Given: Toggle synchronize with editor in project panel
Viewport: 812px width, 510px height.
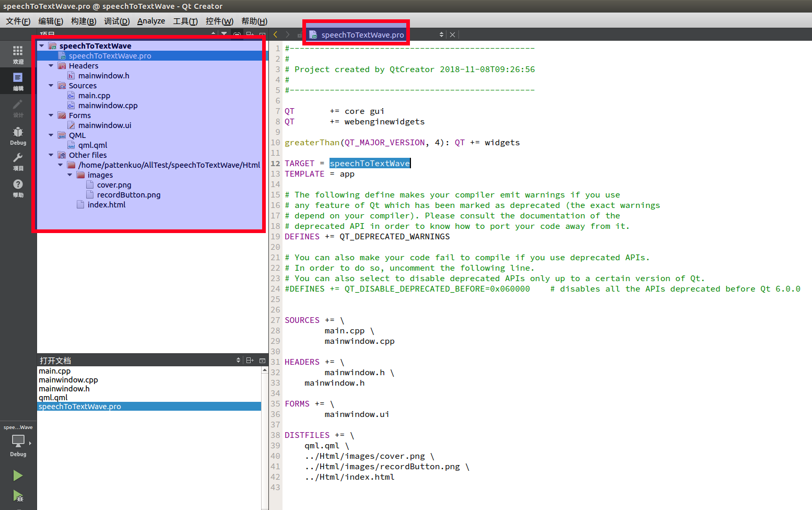Looking at the screenshot, I should coord(237,33).
